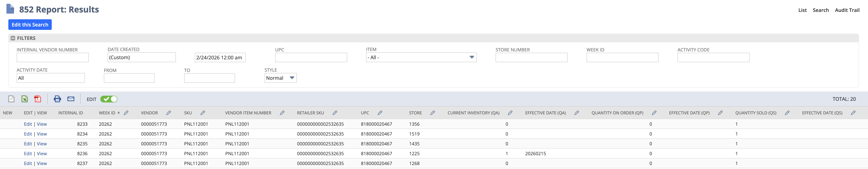Click the Email envelope icon

pos(71,99)
